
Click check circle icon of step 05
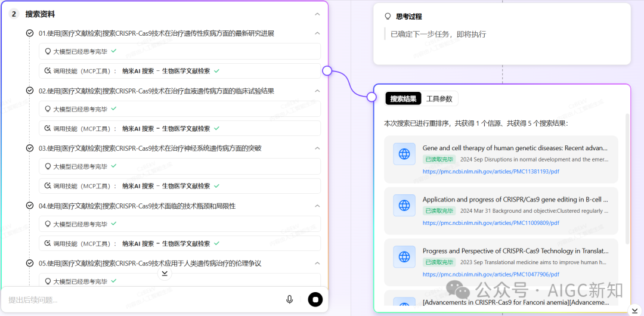(30, 263)
